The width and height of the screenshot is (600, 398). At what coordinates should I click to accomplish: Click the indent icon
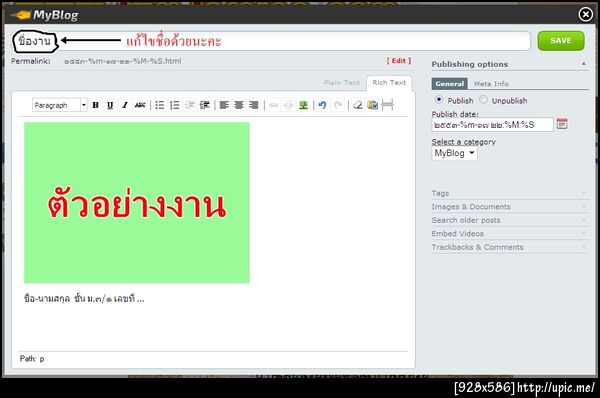click(205, 105)
